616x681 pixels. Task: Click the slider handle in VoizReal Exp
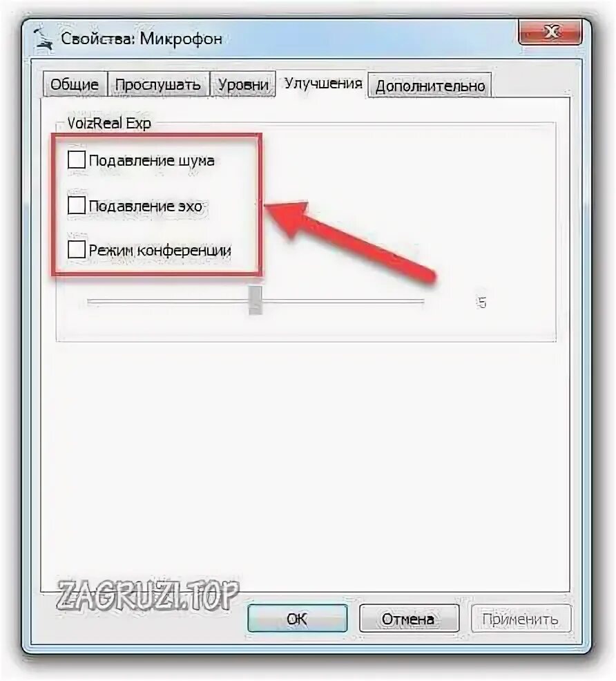256,299
